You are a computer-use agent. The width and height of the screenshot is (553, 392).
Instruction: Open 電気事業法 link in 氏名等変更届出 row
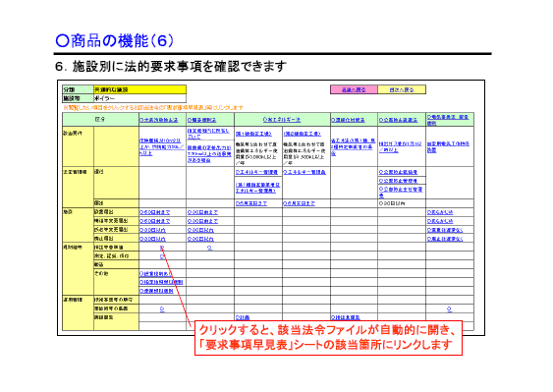click(x=445, y=230)
